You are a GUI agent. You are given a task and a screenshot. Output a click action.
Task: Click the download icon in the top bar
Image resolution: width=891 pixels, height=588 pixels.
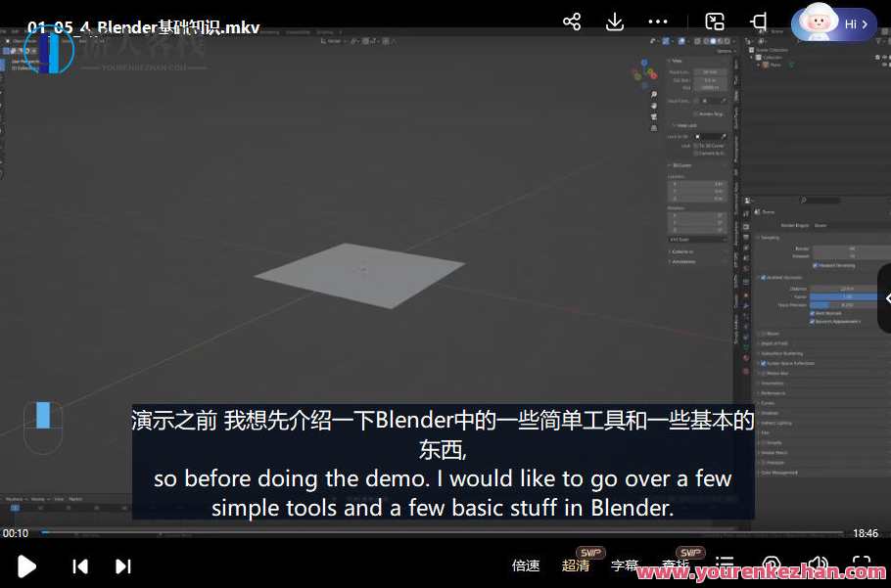pyautogui.click(x=614, y=21)
